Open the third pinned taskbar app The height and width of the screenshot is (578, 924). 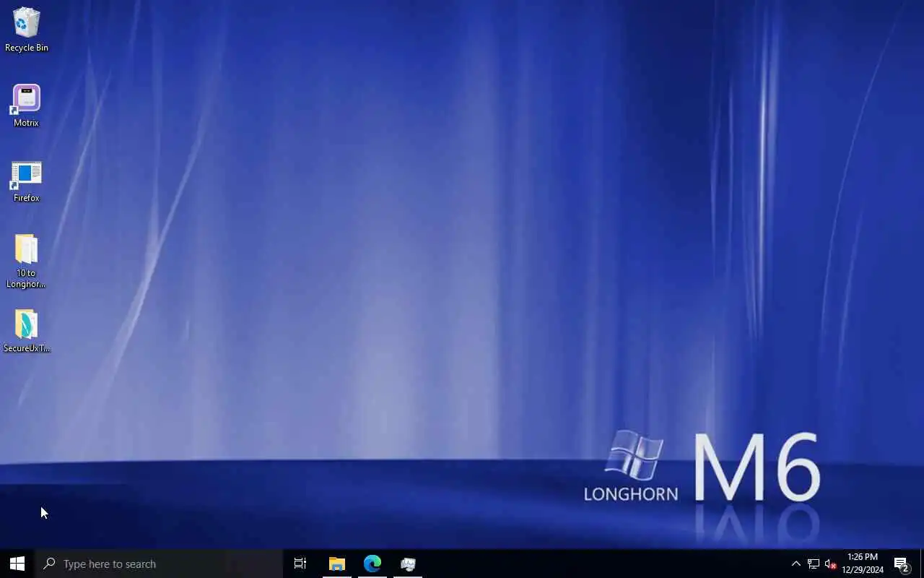408,564
